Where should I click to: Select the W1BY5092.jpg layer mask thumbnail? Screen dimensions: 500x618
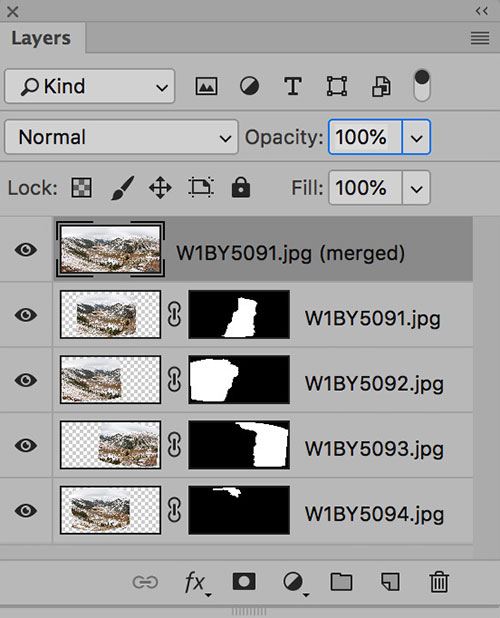pyautogui.click(x=239, y=380)
